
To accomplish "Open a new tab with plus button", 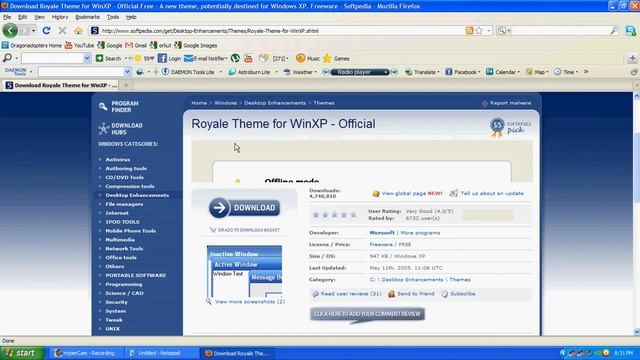I will [x=126, y=85].
